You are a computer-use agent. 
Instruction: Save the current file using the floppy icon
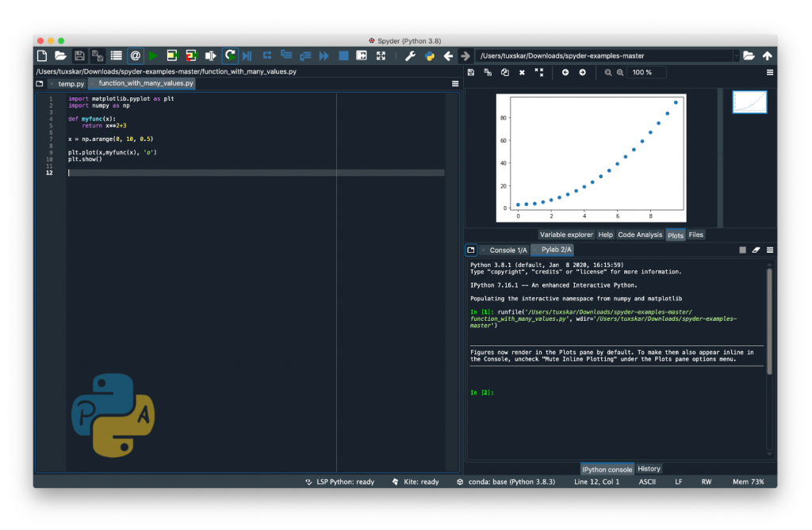[x=79, y=55]
